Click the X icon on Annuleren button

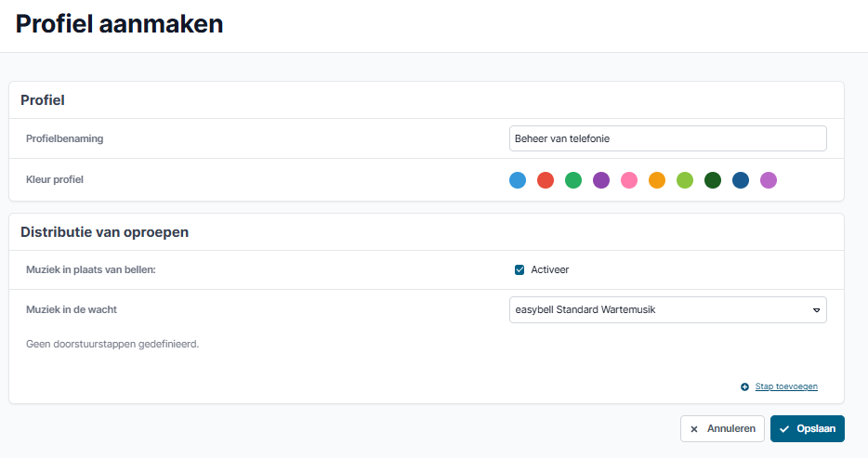(694, 429)
